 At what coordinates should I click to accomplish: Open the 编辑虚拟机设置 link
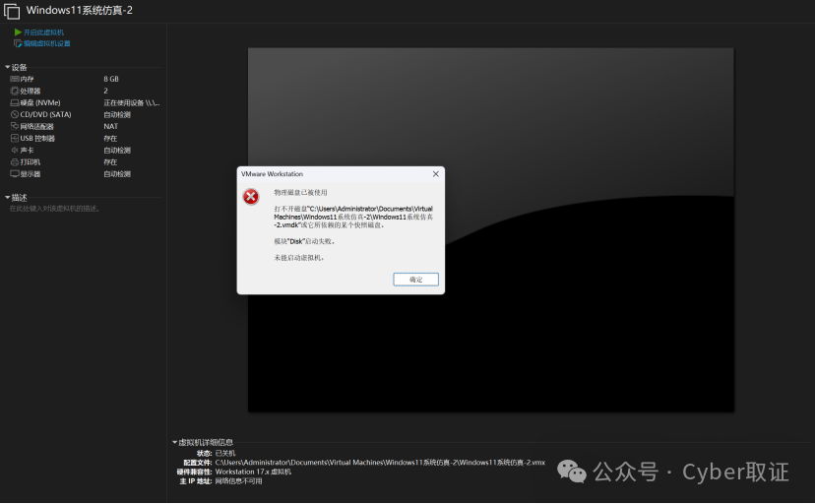pos(47,43)
